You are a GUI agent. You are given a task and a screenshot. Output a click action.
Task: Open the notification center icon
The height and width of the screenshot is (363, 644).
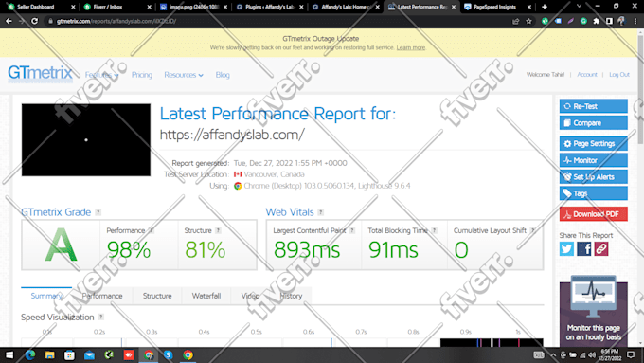(631, 354)
